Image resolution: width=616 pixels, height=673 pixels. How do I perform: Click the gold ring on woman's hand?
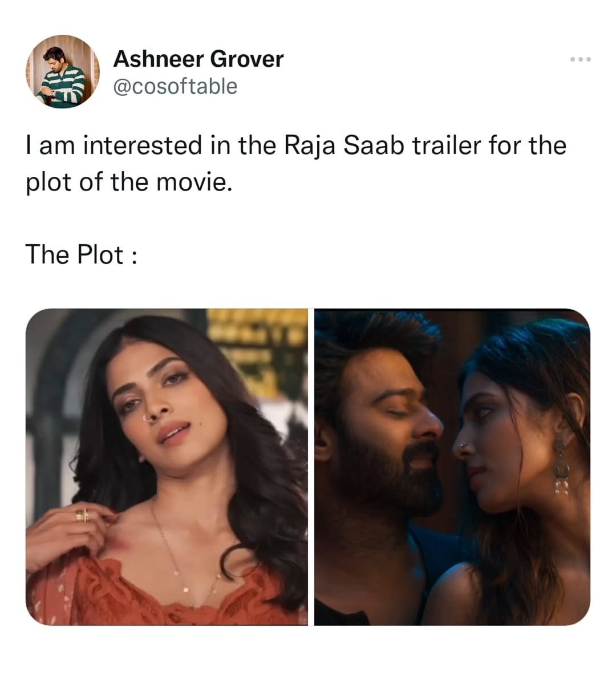[83, 515]
